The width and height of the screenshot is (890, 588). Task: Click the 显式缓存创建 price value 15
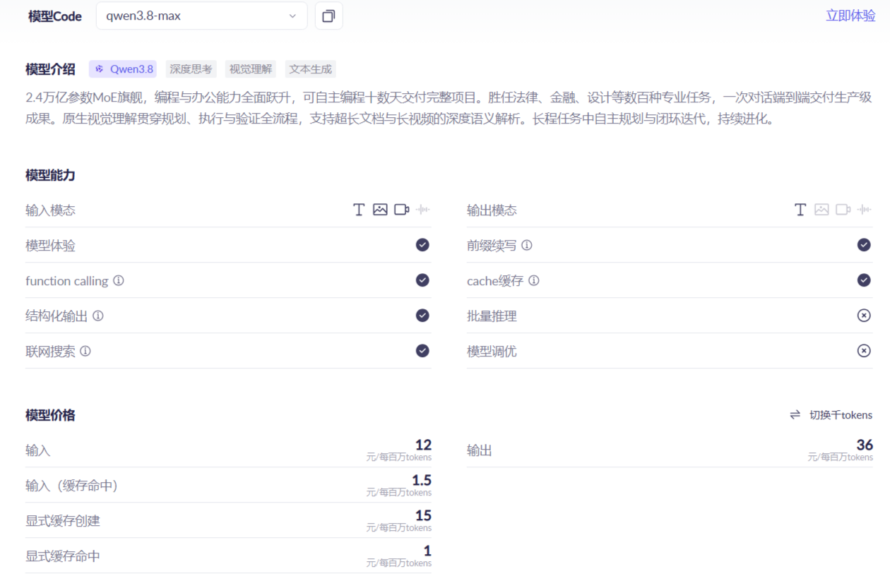click(x=423, y=515)
